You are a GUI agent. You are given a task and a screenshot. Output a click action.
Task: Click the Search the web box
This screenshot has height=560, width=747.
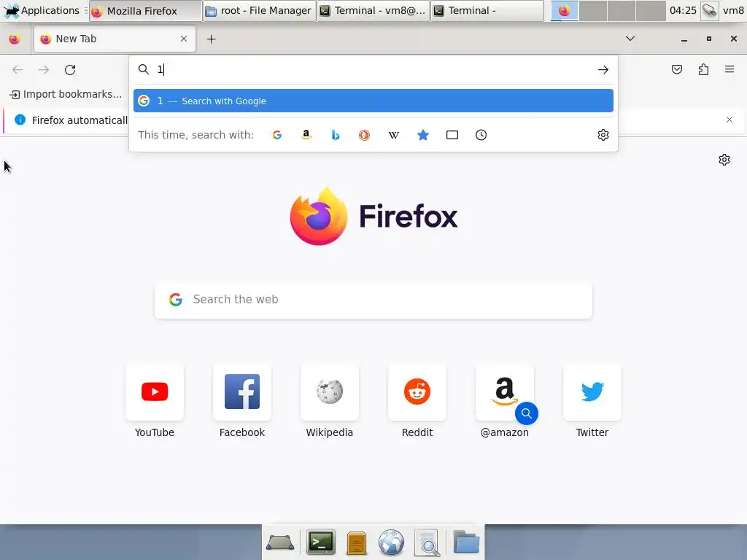click(373, 300)
